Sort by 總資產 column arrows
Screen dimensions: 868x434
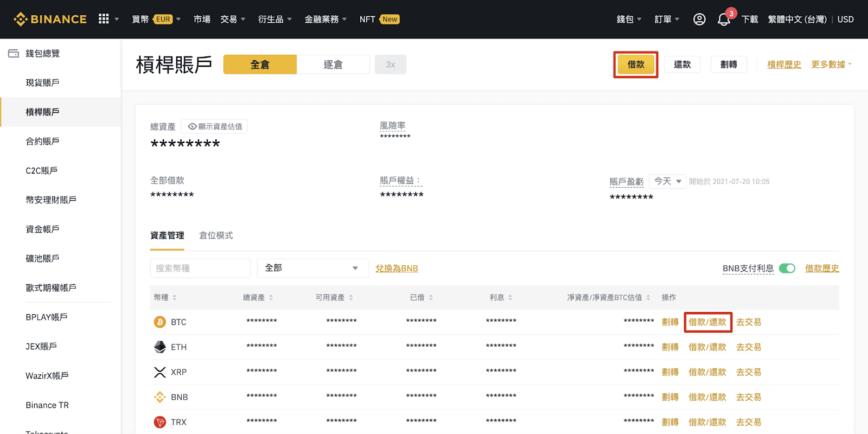pyautogui.click(x=271, y=297)
